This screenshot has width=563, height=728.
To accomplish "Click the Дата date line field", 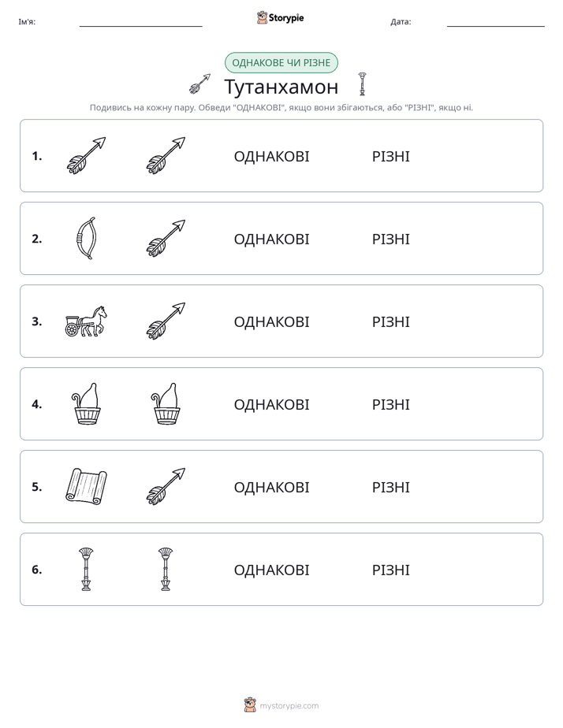I will coord(496,22).
